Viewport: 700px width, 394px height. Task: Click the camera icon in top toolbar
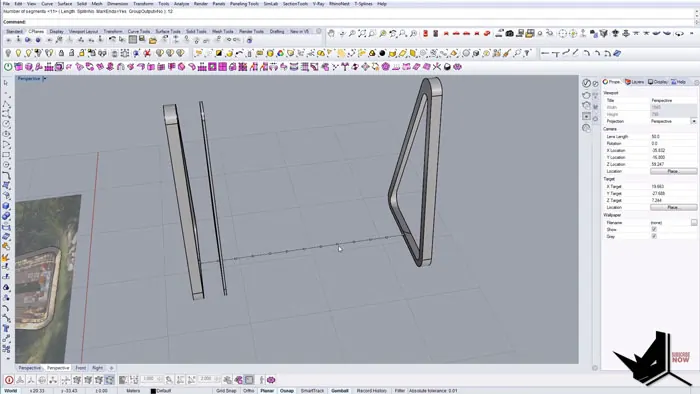(x=509, y=33)
